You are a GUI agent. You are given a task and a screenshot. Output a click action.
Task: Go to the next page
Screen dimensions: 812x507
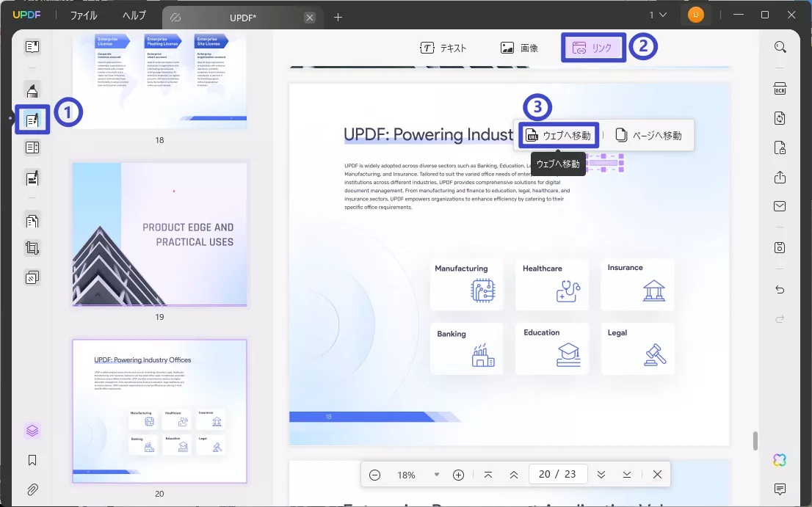[x=601, y=475]
